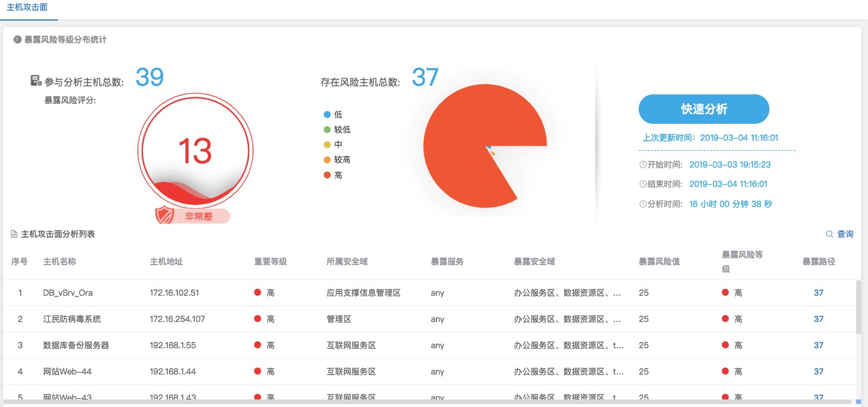This screenshot has height=407, width=868.
Task: Click the host server icon beside 参与分析主机总数
Action: coord(36,81)
